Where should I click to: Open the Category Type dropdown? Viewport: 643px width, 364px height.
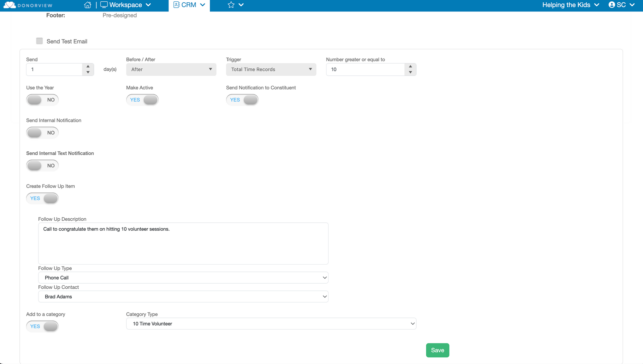(x=271, y=323)
